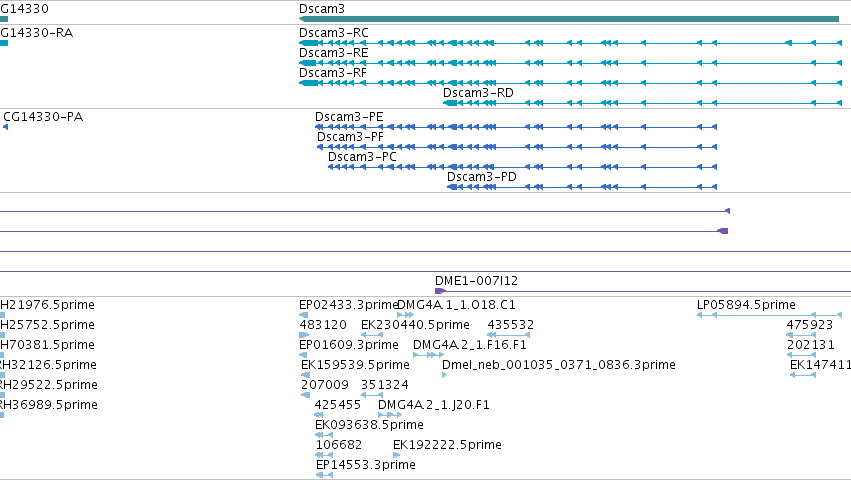Select the 483120 feature label
This screenshot has width=851, height=480.
tap(323, 325)
